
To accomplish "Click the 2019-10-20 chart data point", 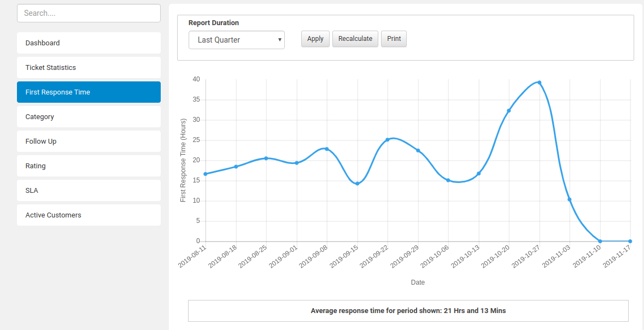I will click(x=508, y=110).
